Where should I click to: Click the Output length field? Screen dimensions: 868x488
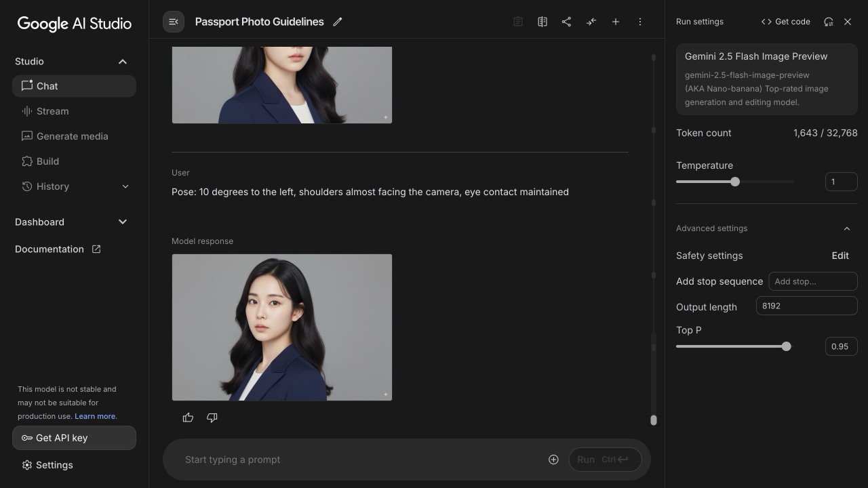point(807,306)
